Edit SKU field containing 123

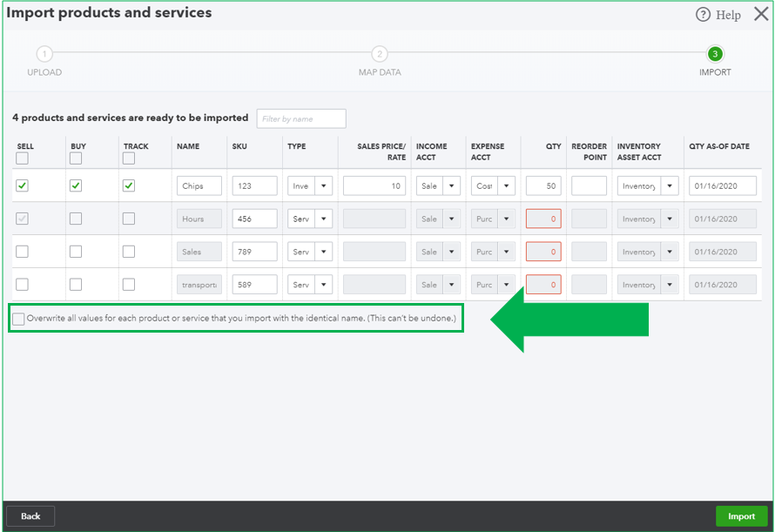coord(254,186)
